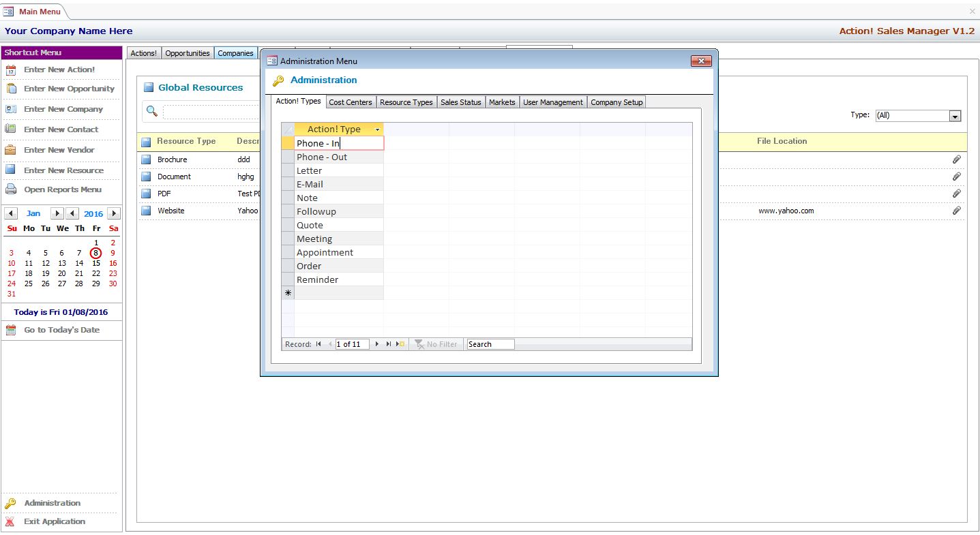Click Go to Today's Date
Viewport: 980px width, 535px height.
tap(61, 330)
